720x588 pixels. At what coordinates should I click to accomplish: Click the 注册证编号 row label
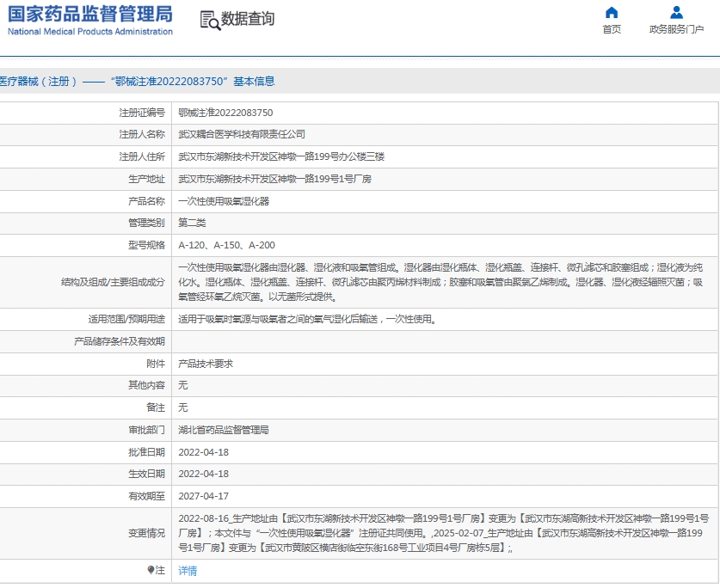[x=142, y=113]
